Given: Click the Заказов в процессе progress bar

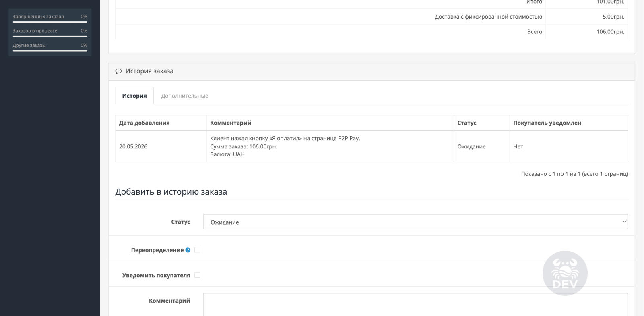Looking at the screenshot, I should 50,36.
